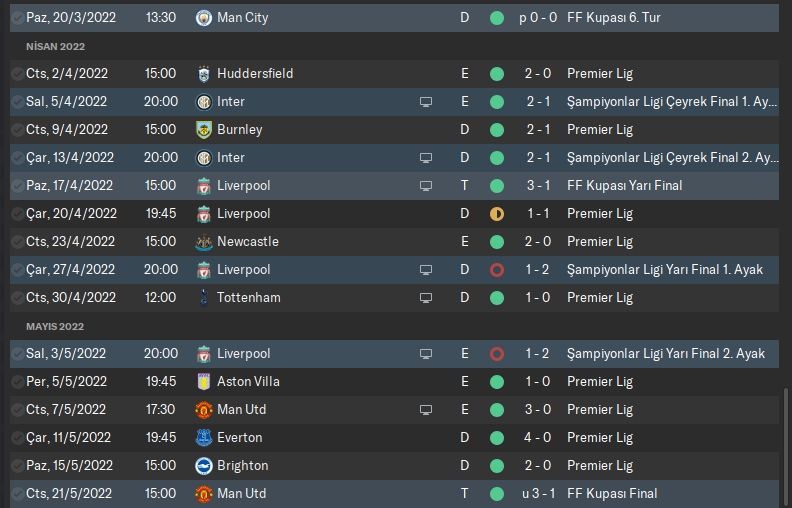Click the checkmark next to Per, 5/5/2022
Viewport: 792px width, 508px height.
(17, 382)
